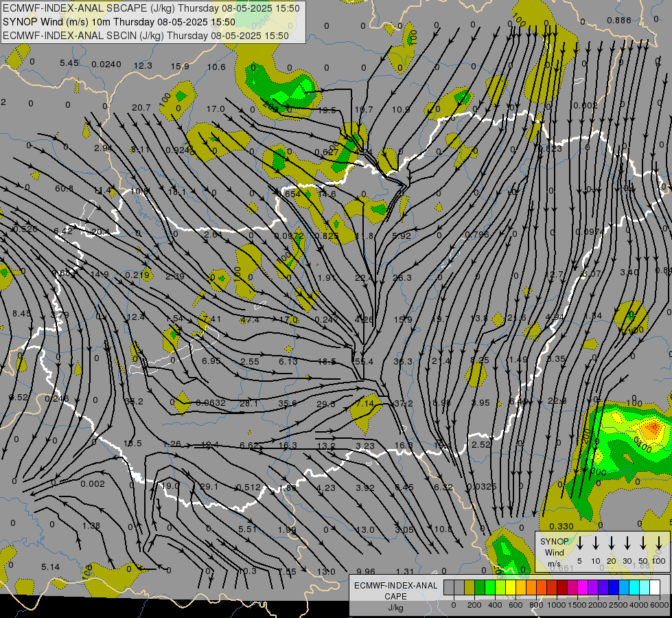Click the 20 m/s wind arrow in legend
Screen dimensions: 672x618
(x=611, y=543)
